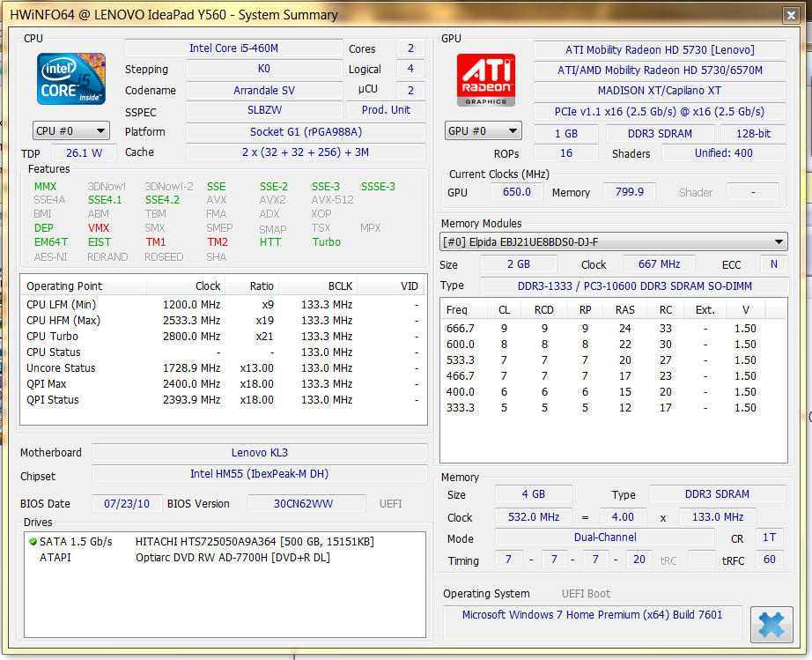812x660 pixels.
Task: Click the Lenovo KL3 motherboard field
Action: click(x=260, y=452)
